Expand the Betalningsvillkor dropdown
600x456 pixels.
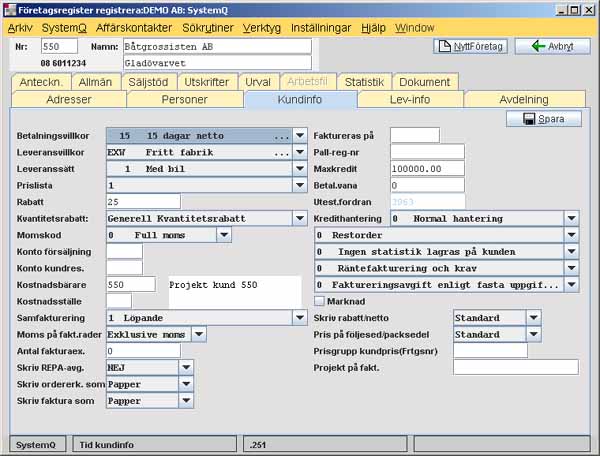(300, 135)
